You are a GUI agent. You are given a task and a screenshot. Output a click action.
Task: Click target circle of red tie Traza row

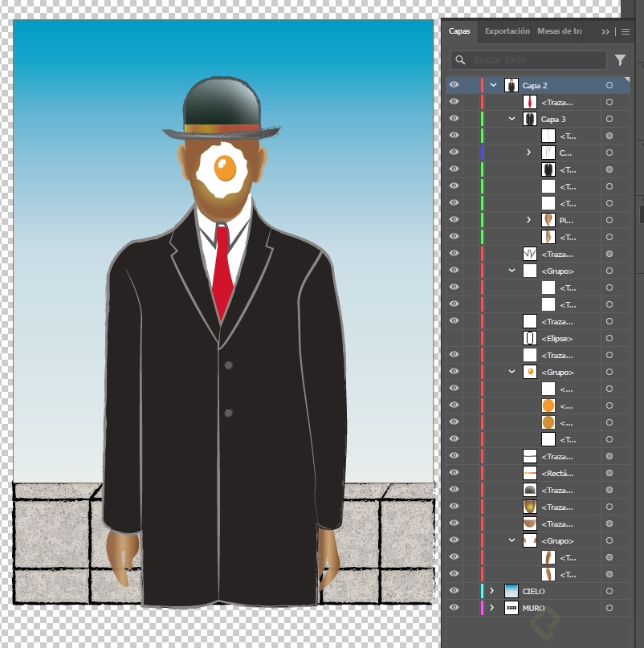[609, 102]
